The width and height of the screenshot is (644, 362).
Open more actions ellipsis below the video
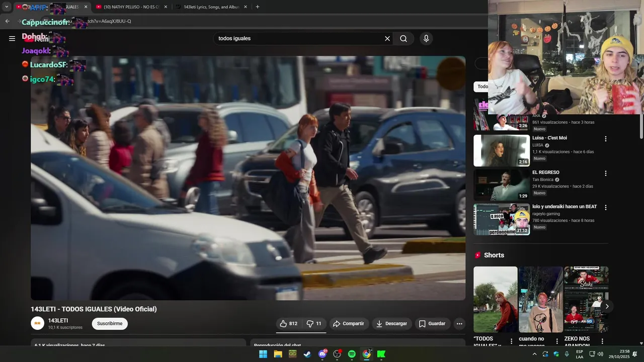pos(459,324)
